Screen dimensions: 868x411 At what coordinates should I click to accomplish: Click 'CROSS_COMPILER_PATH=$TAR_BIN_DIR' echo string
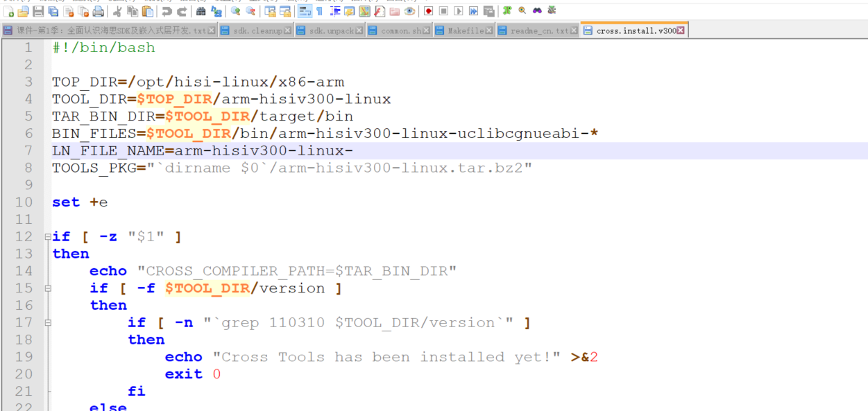[297, 271]
